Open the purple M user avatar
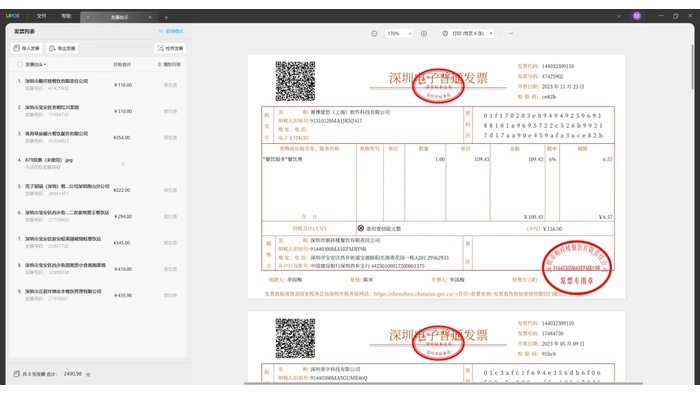Screen dimensions: 700x395 pos(637,16)
